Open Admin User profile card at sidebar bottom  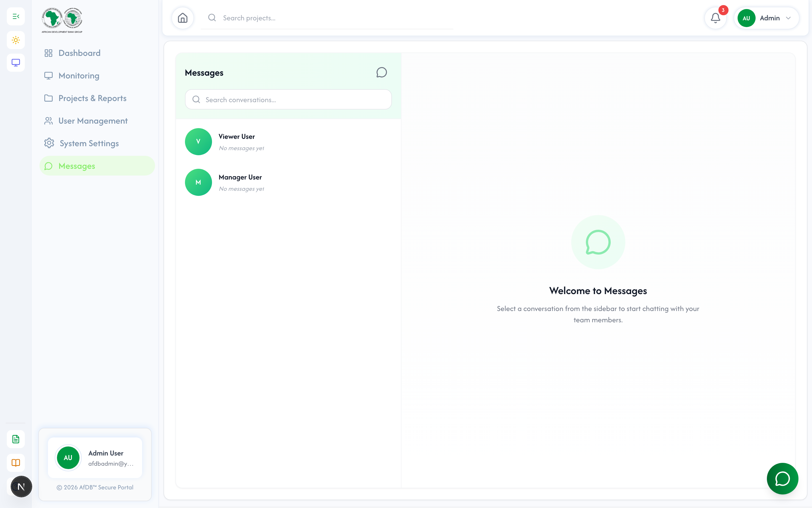point(95,457)
